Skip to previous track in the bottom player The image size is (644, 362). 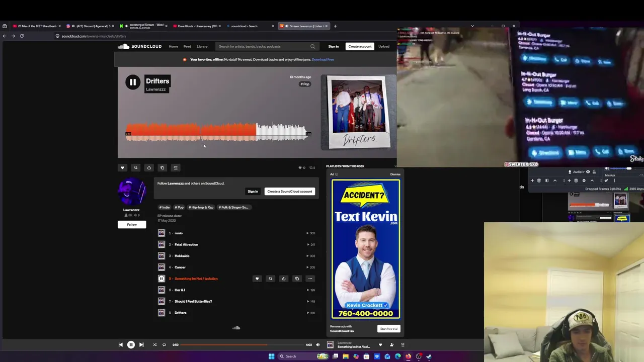(120, 345)
